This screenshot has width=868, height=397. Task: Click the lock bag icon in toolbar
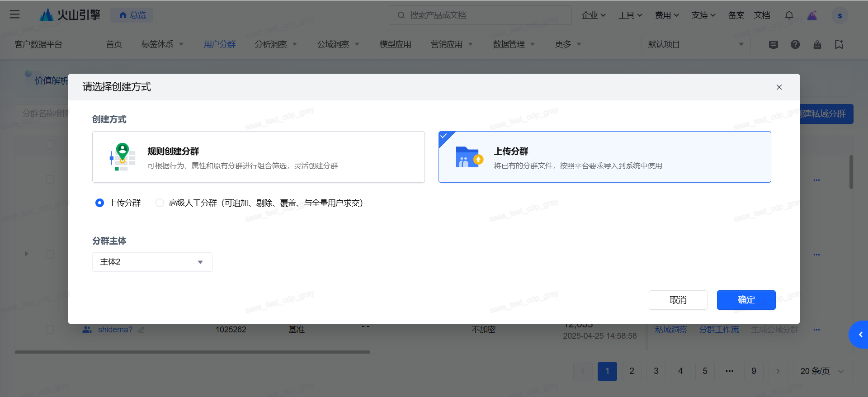(x=817, y=44)
